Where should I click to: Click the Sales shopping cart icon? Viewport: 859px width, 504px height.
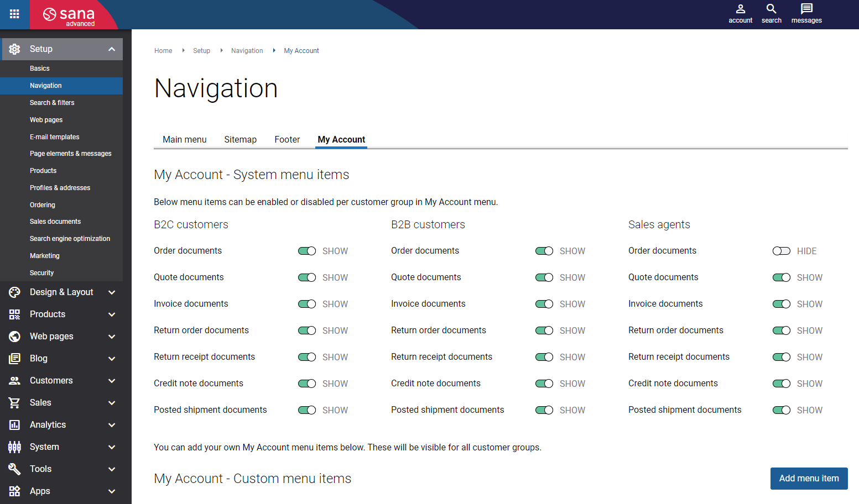click(x=15, y=403)
